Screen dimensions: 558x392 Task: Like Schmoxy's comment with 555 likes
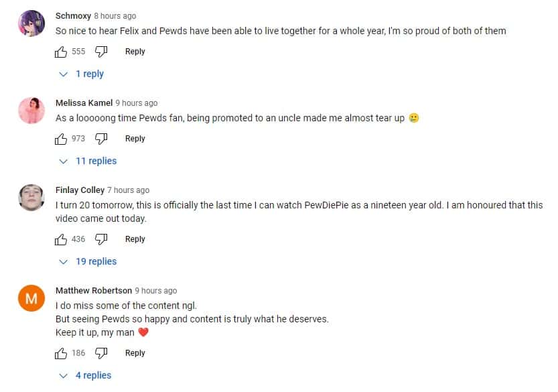click(x=61, y=51)
